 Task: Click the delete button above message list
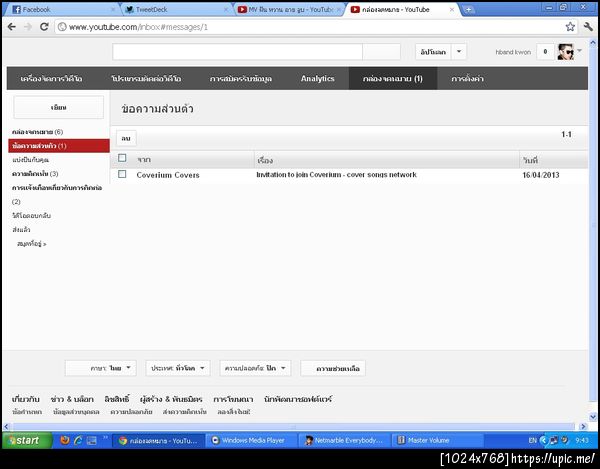(126, 138)
